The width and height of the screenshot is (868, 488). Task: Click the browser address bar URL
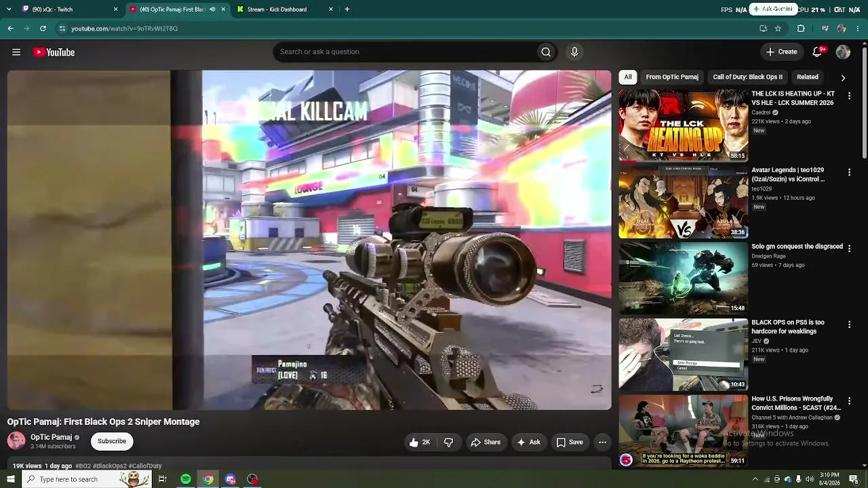[125, 28]
